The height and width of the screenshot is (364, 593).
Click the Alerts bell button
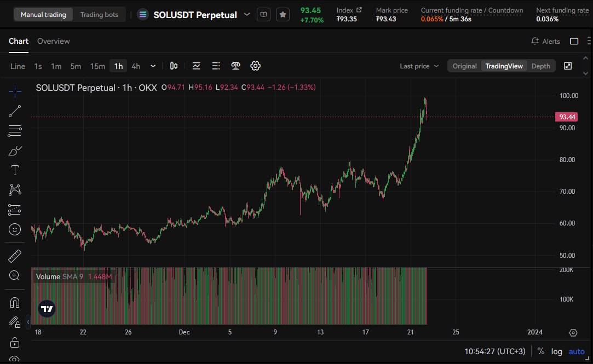point(545,41)
